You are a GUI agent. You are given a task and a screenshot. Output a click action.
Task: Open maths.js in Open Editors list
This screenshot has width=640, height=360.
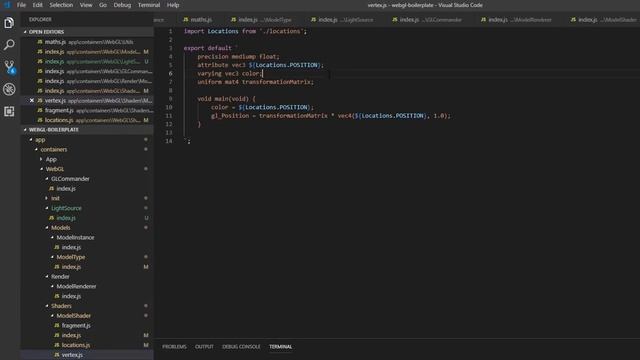click(x=87, y=42)
